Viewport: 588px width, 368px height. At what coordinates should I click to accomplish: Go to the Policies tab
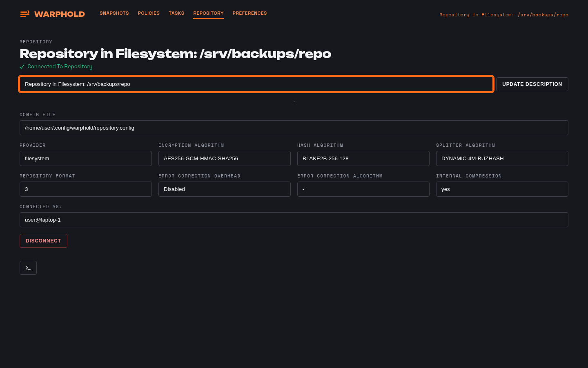coord(149,13)
